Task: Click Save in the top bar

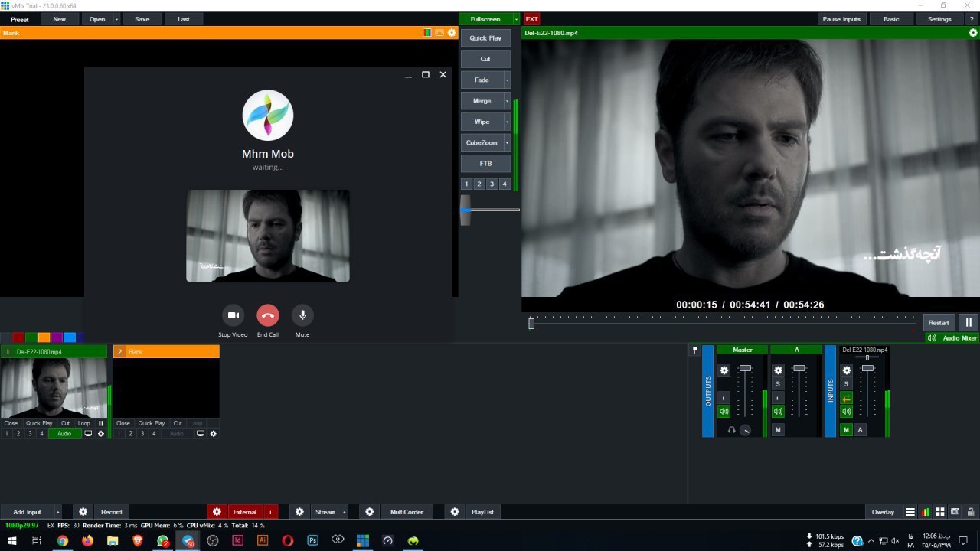Action: pyautogui.click(x=142, y=19)
